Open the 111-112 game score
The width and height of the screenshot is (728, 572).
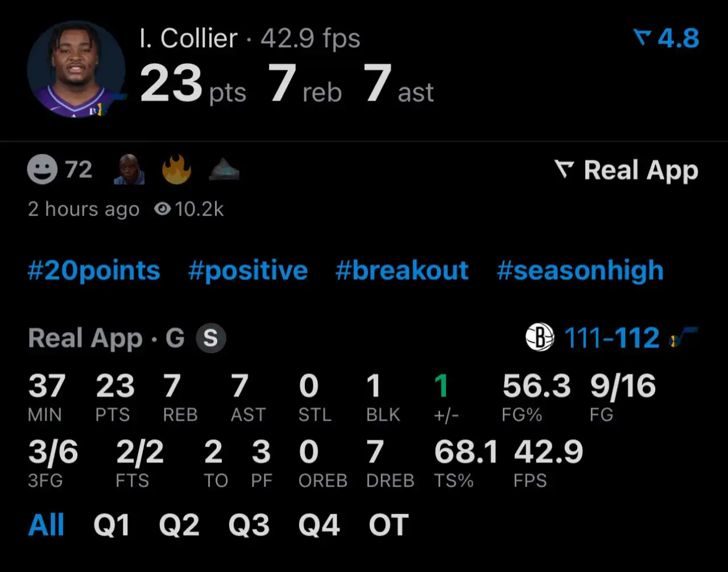click(611, 338)
